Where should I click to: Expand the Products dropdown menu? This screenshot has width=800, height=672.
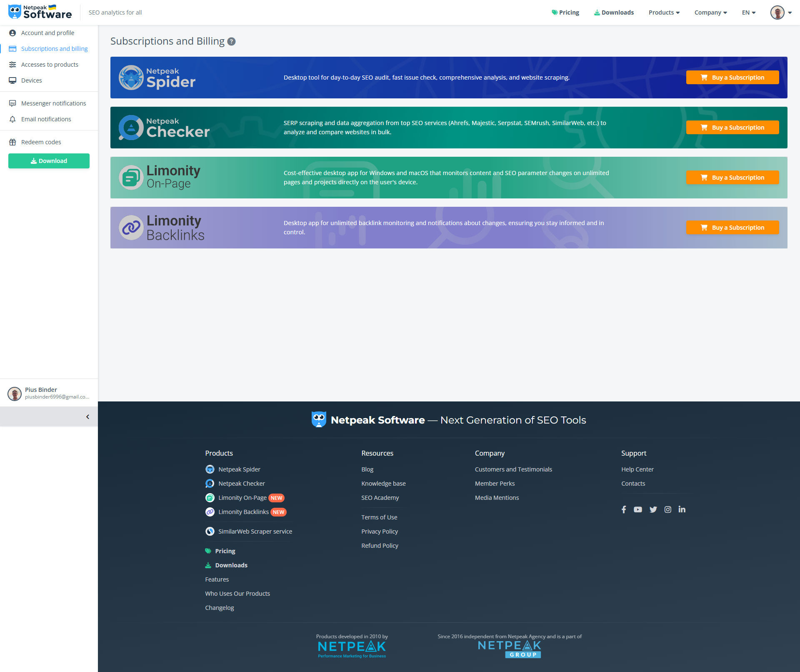(664, 13)
